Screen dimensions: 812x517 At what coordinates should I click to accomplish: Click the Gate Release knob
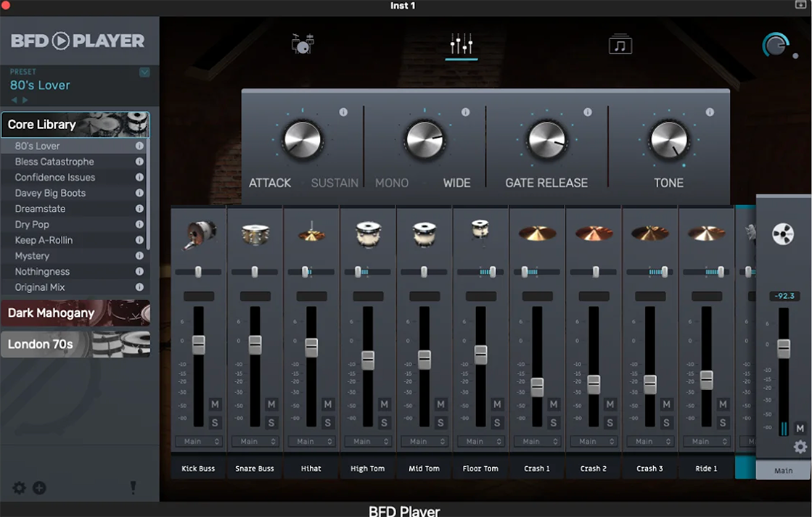point(547,140)
